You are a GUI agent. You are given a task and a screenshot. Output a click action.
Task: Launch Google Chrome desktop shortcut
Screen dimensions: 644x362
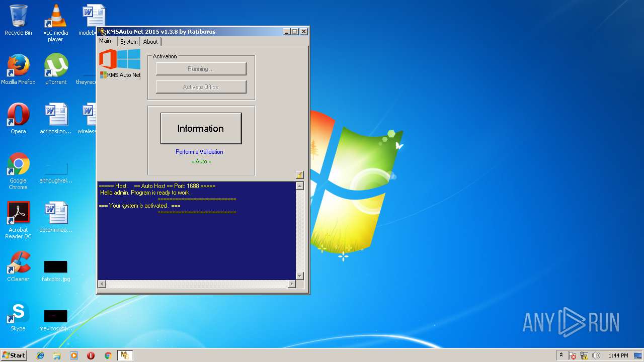(x=18, y=171)
